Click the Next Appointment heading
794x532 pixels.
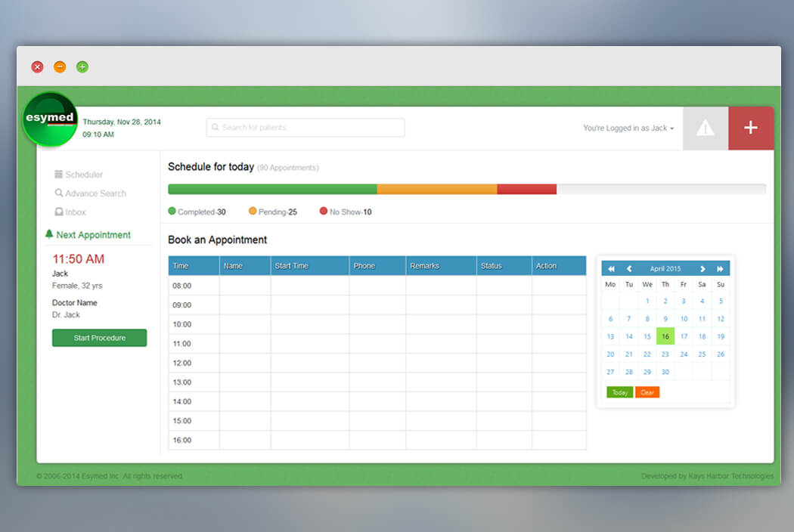coord(93,235)
